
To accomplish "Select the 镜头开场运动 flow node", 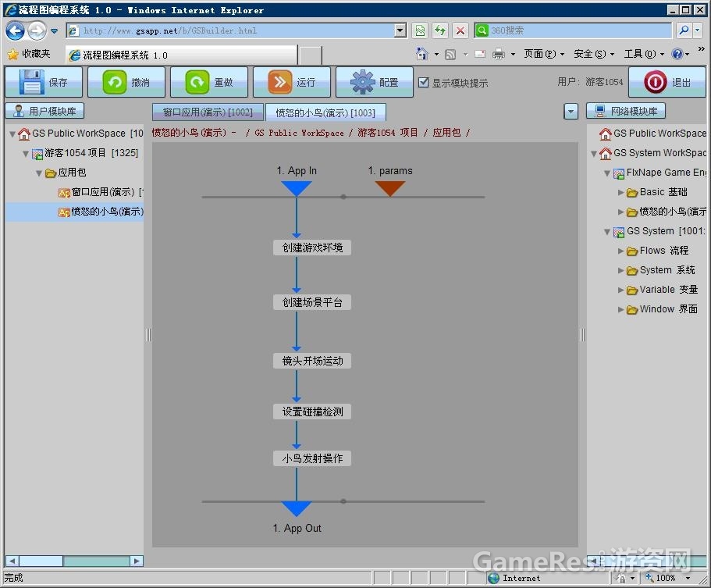I will 312,361.
